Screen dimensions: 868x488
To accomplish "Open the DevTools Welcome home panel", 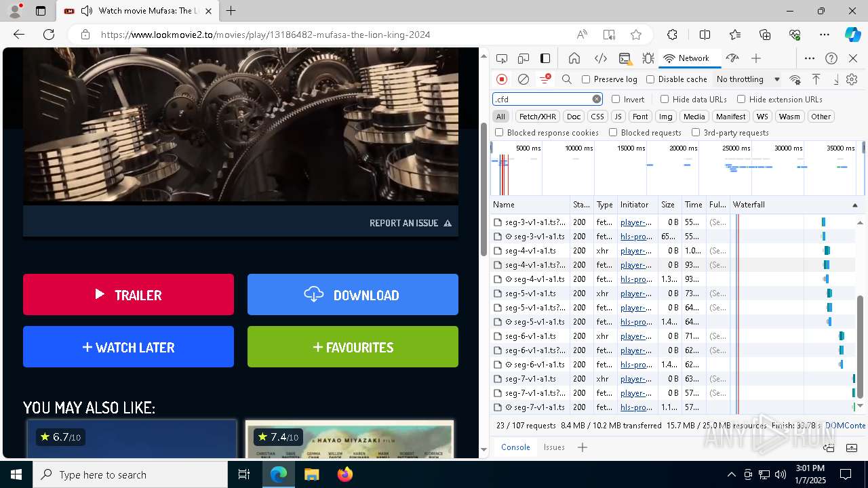I will coord(574,58).
